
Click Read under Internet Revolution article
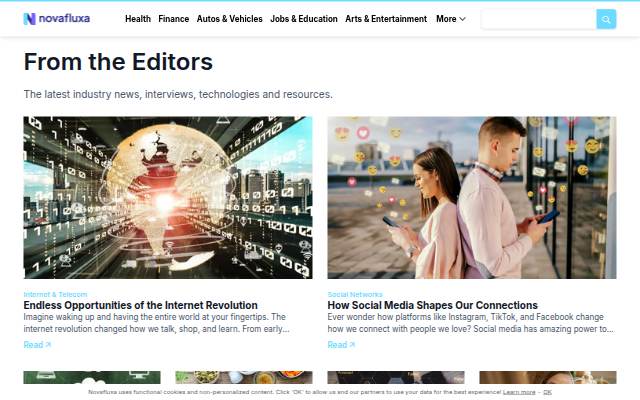pyautogui.click(x=37, y=345)
